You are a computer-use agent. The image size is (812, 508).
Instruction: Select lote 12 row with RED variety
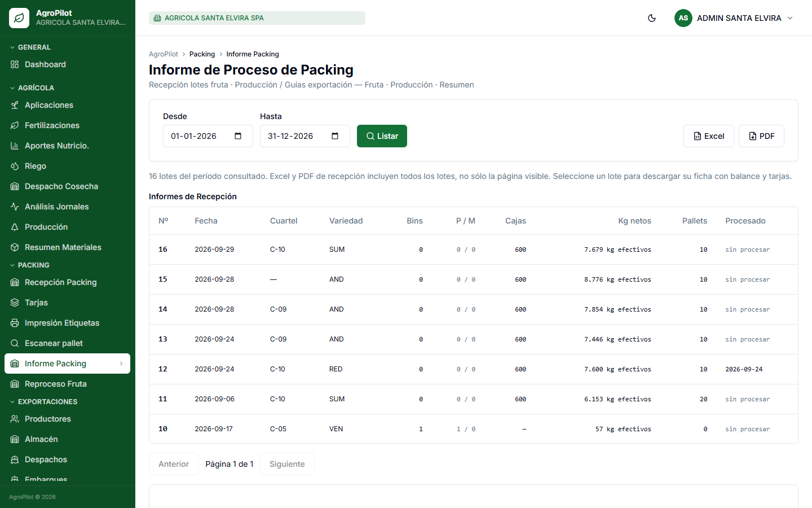[474, 369]
